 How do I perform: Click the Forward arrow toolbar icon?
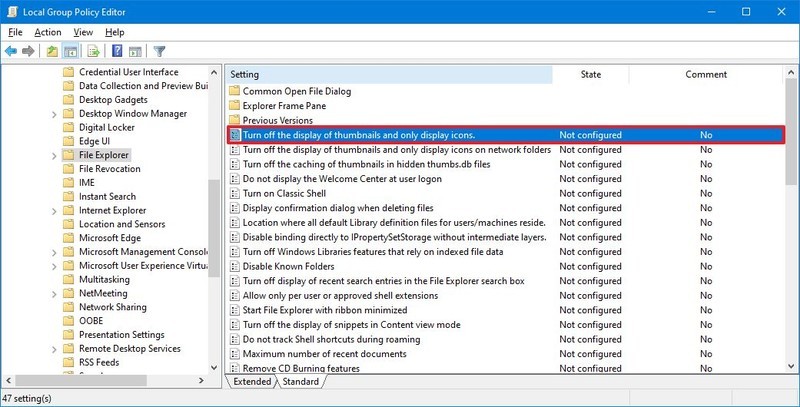(x=28, y=51)
